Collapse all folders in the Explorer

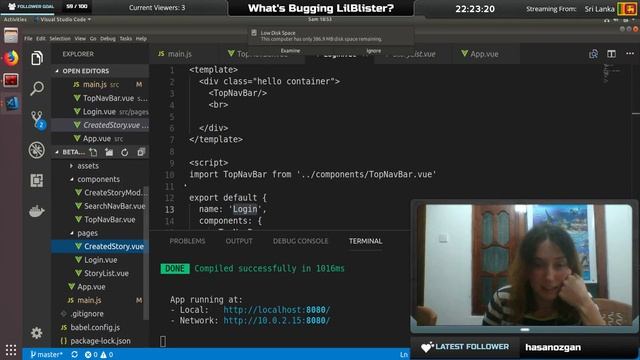point(141,152)
